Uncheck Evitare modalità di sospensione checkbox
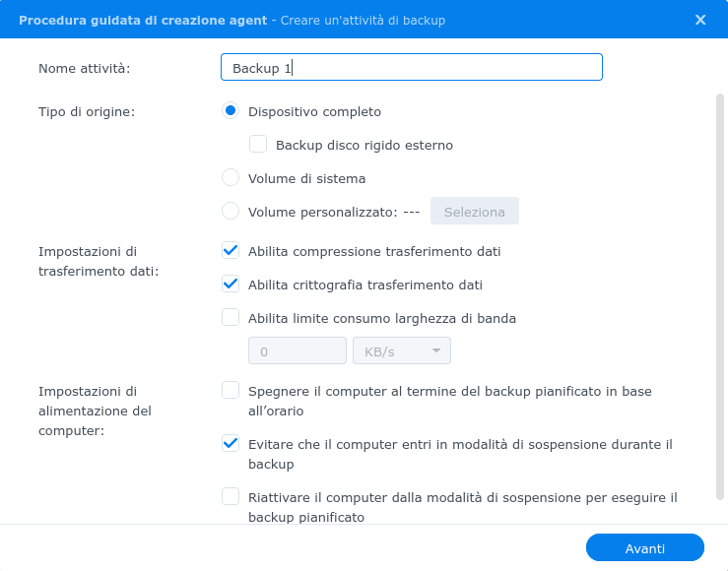 231,443
